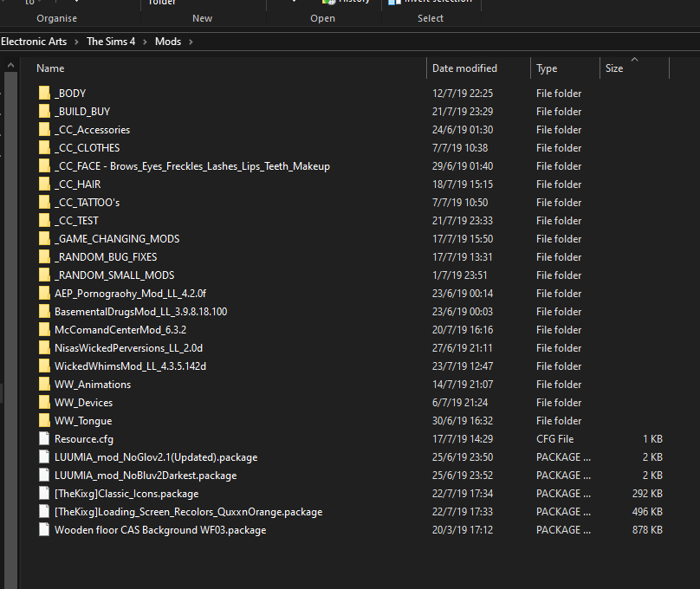Click the _CC_CLOTHES folder icon
Viewport: 700px width, 589px height.
(44, 148)
